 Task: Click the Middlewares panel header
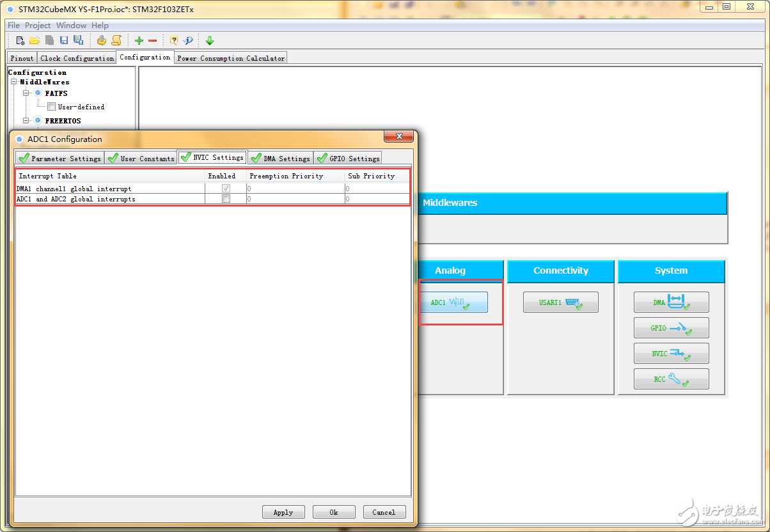click(572, 203)
